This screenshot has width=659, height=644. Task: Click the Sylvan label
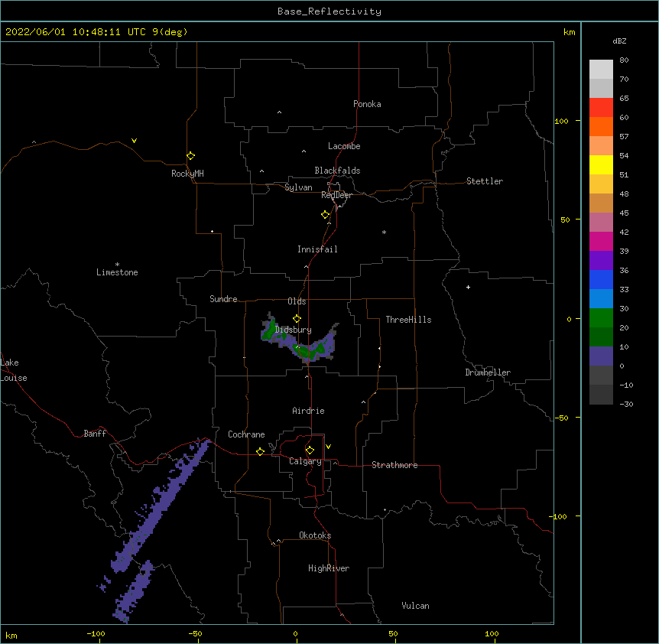298,187
